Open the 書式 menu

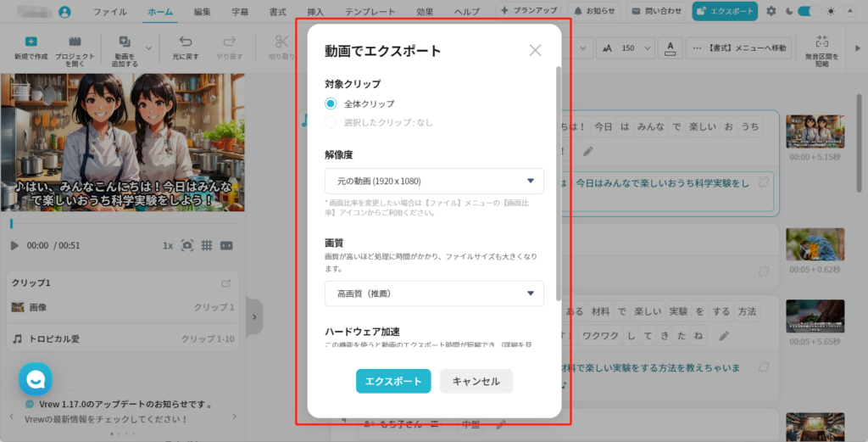pyautogui.click(x=277, y=12)
